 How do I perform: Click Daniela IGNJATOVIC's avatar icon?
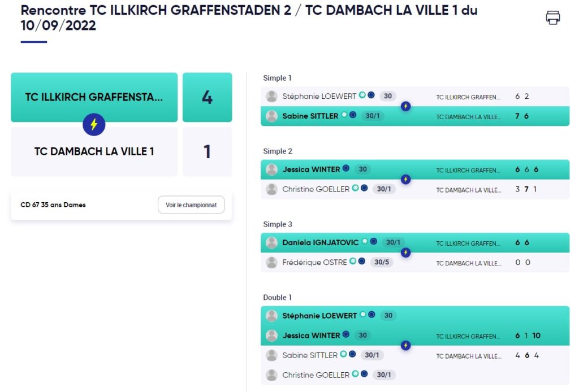tap(272, 243)
